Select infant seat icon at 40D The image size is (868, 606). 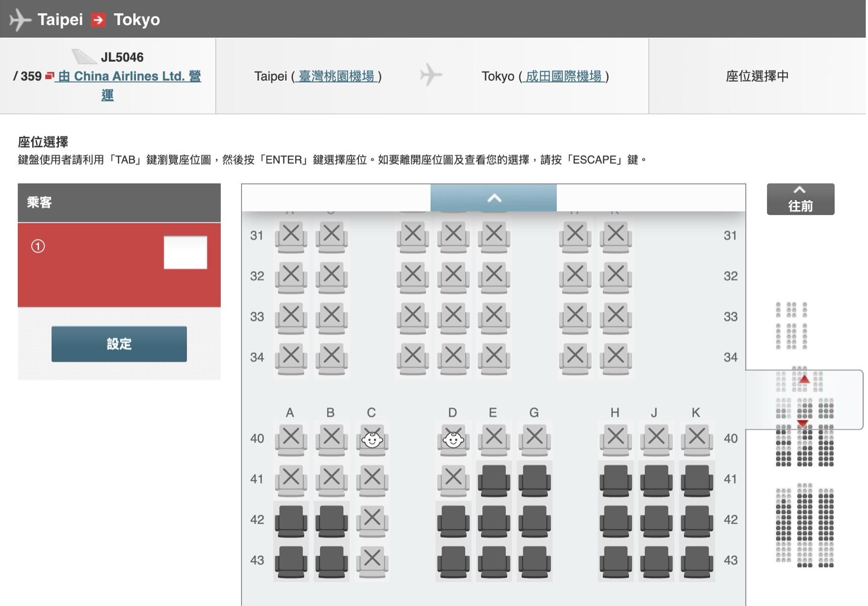[x=452, y=439]
